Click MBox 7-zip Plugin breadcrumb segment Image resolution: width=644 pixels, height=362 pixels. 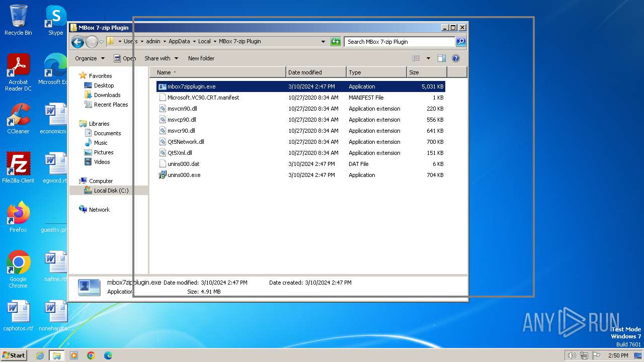coord(240,42)
